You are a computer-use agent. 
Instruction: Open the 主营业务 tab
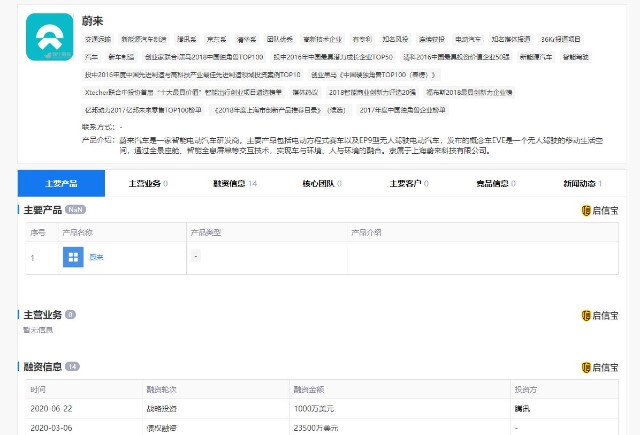[x=148, y=184]
